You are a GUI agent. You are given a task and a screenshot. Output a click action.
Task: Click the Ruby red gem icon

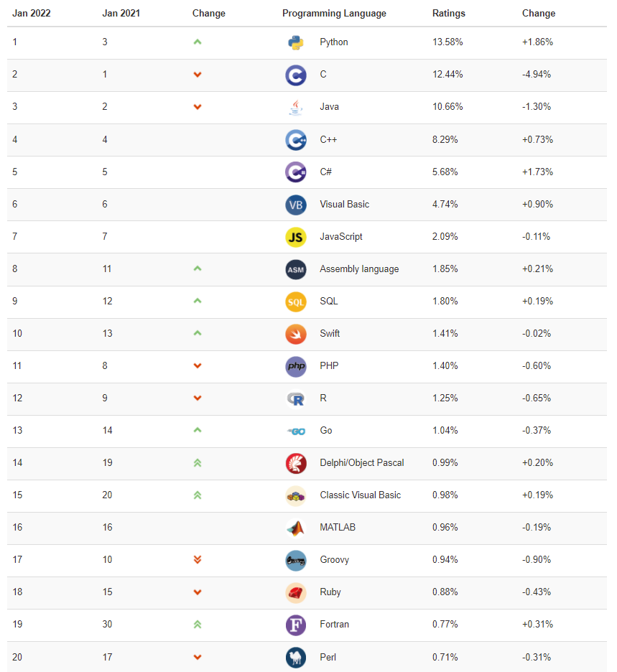[295, 592]
